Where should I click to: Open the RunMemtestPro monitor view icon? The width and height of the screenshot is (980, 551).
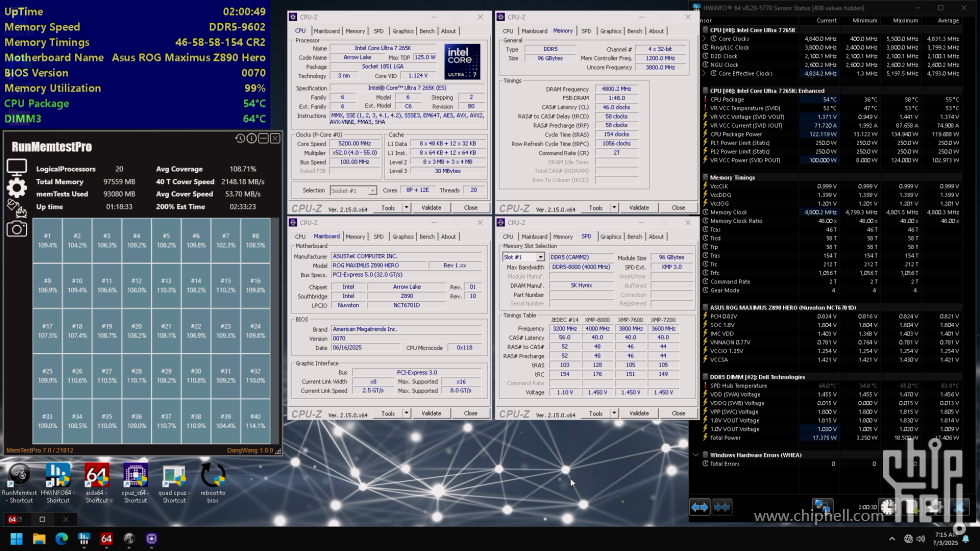click(x=16, y=167)
